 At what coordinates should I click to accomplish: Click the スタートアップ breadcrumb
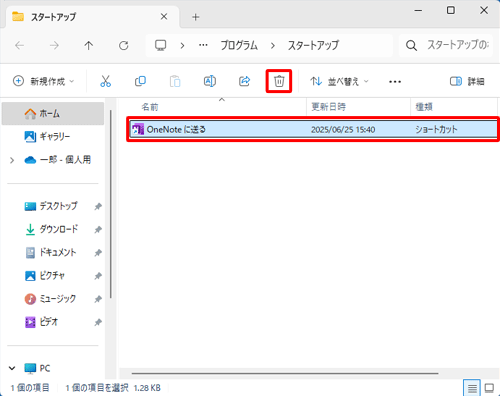point(313,45)
